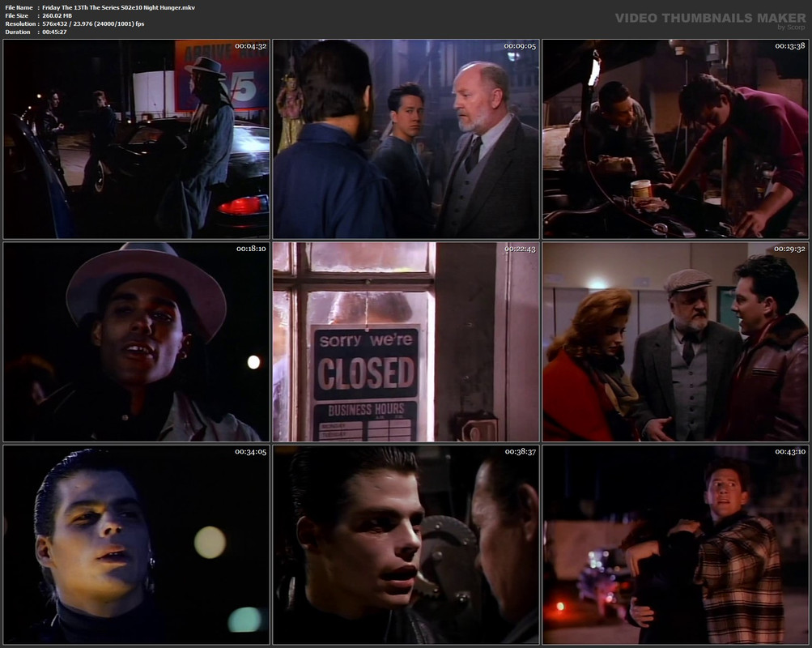Click the file size value 260.02 MB

[57, 15]
